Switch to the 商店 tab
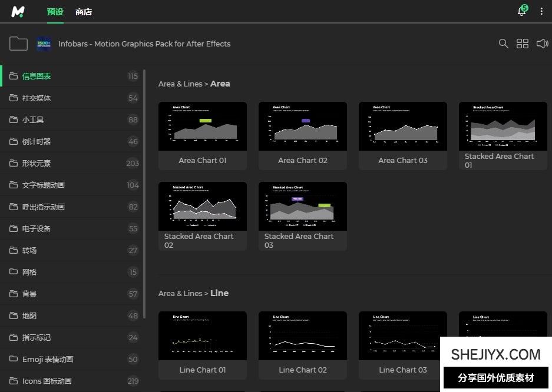This screenshot has height=392, width=552. pyautogui.click(x=84, y=12)
